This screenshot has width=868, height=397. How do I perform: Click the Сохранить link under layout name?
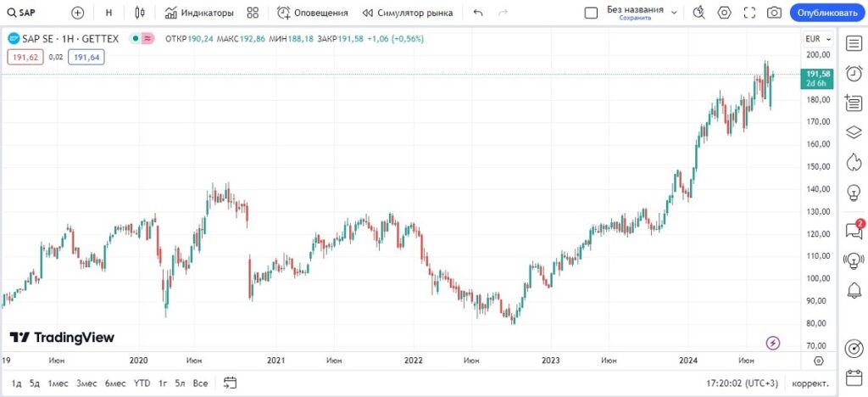(635, 18)
